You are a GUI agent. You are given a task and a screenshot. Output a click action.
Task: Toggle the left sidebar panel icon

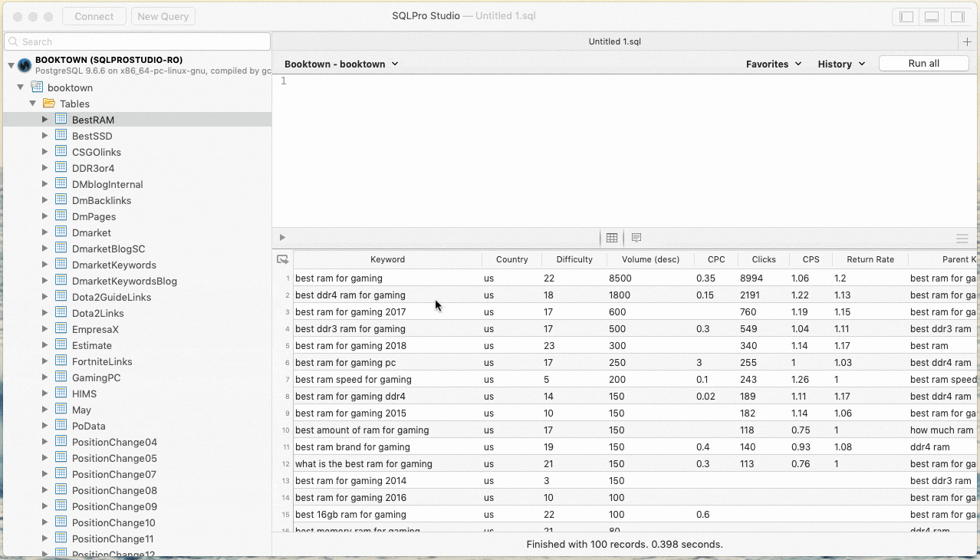tap(906, 16)
